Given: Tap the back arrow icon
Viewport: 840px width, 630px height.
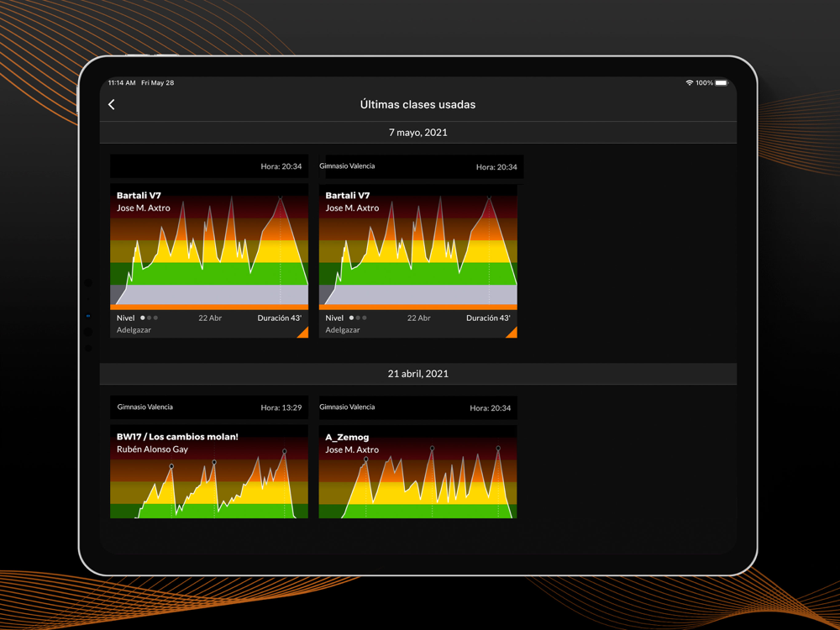Looking at the screenshot, I should [x=112, y=104].
